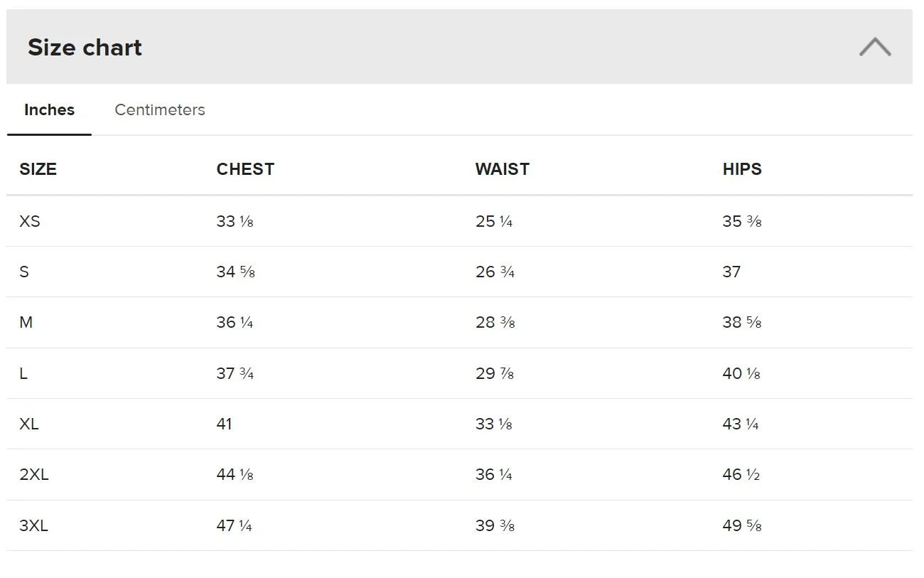Viewport: 924px width, 578px height.
Task: Click the WAIST column header
Action: pos(502,169)
